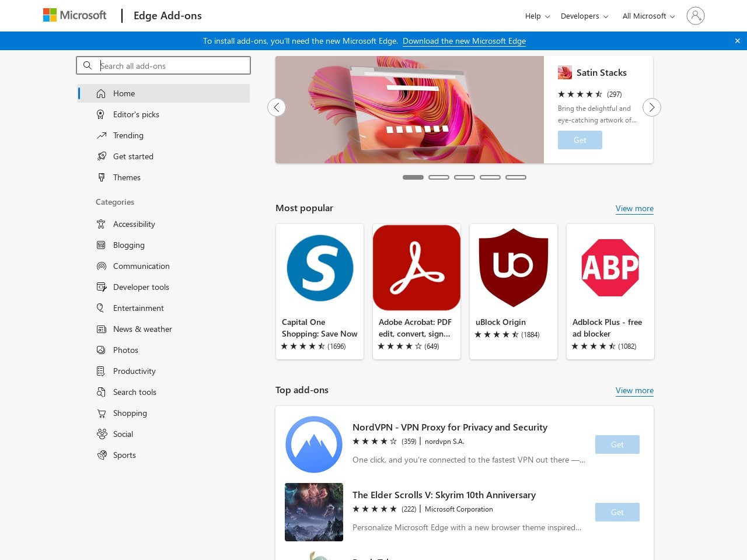Open the Get started section

click(163, 156)
